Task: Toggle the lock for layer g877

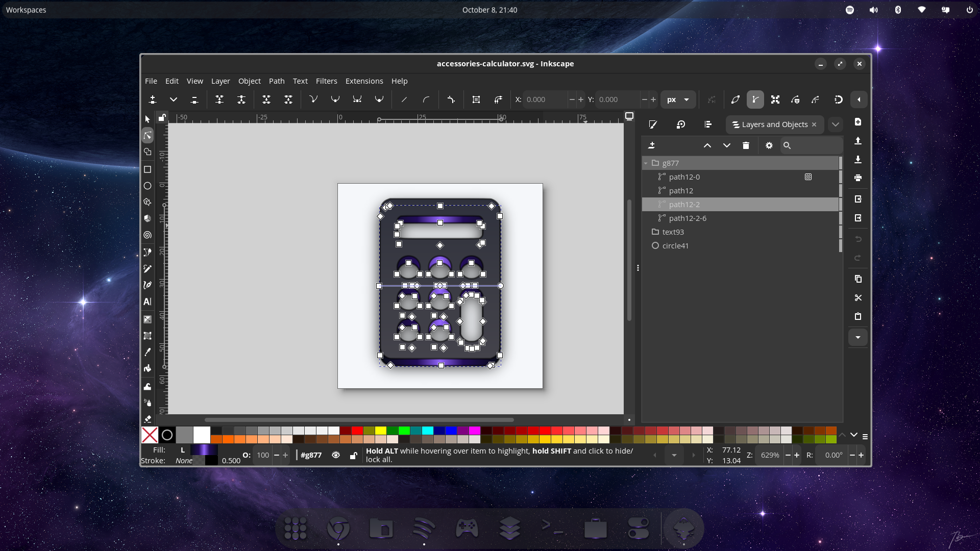Action: tap(353, 455)
